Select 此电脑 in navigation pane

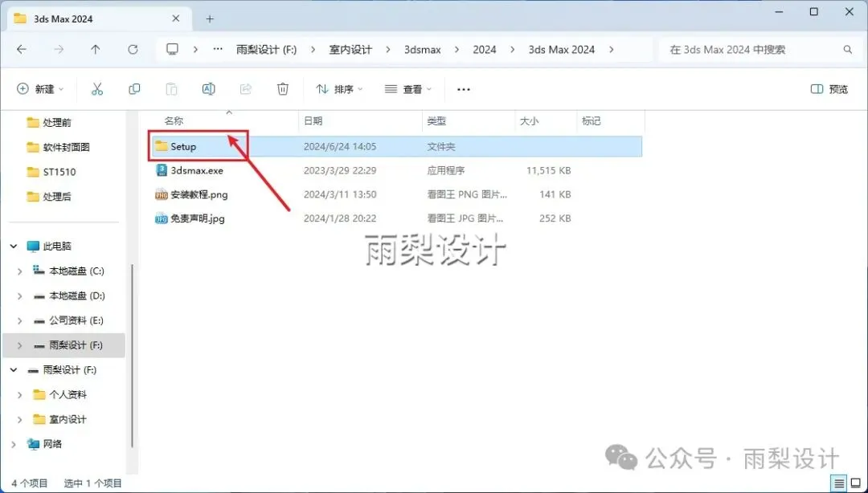coord(57,246)
